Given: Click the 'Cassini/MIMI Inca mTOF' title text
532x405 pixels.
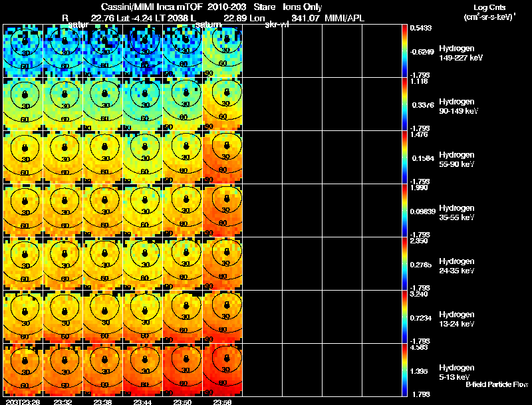Looking at the screenshot, I should 152,7.
